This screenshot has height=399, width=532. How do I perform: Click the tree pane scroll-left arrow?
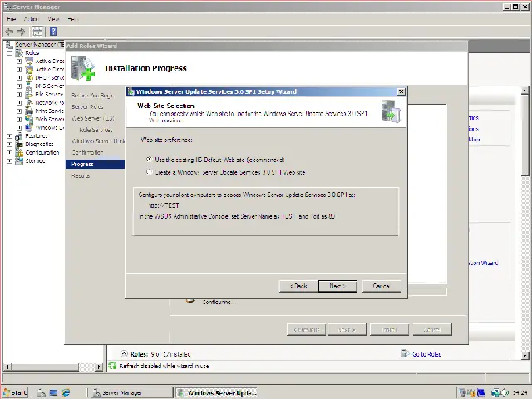click(7, 367)
